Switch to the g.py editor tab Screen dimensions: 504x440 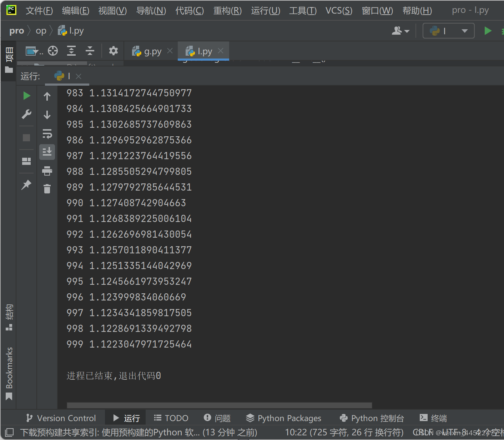(x=147, y=51)
